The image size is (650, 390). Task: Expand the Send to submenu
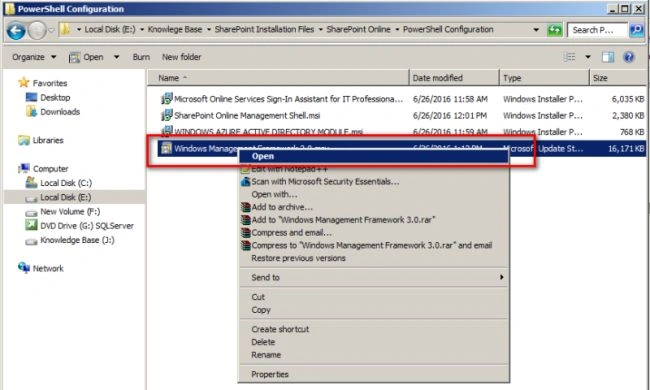pyautogui.click(x=374, y=278)
